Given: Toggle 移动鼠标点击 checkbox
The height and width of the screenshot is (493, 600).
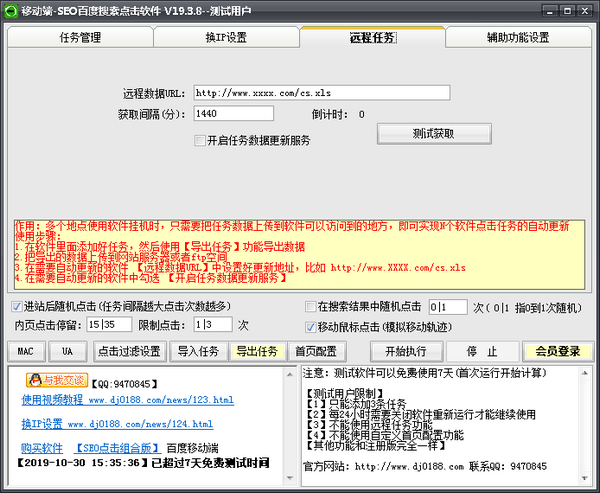Looking at the screenshot, I should (x=310, y=327).
